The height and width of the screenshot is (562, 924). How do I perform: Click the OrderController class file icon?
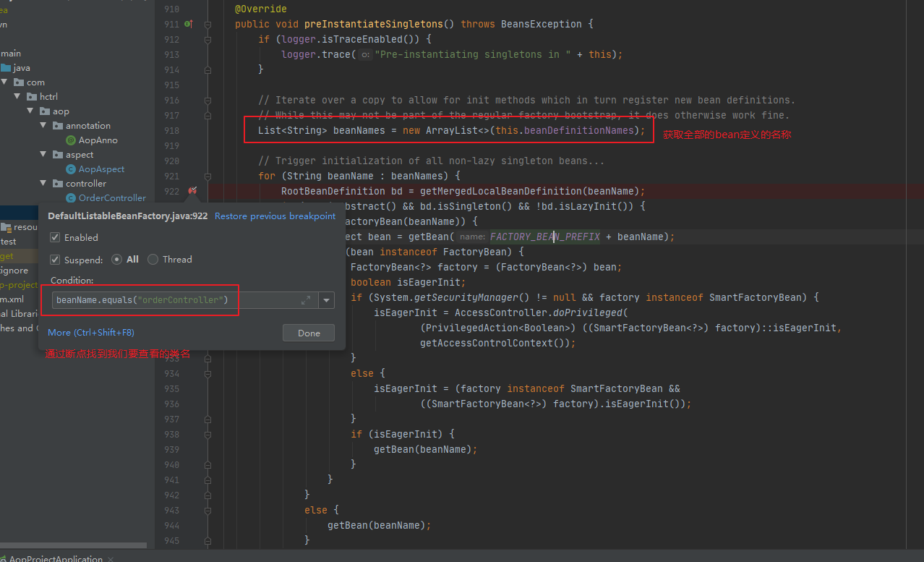click(71, 198)
